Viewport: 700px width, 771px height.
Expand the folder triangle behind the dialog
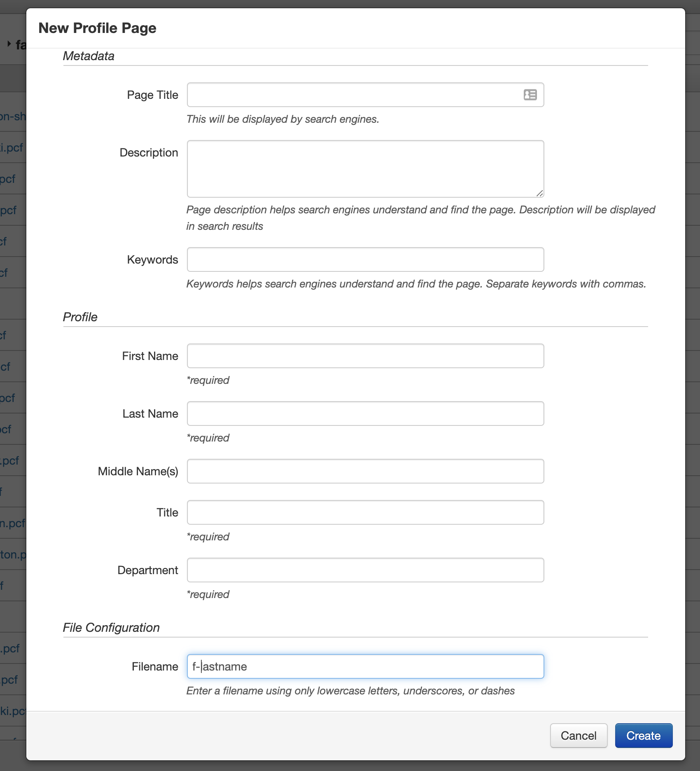coord(9,43)
